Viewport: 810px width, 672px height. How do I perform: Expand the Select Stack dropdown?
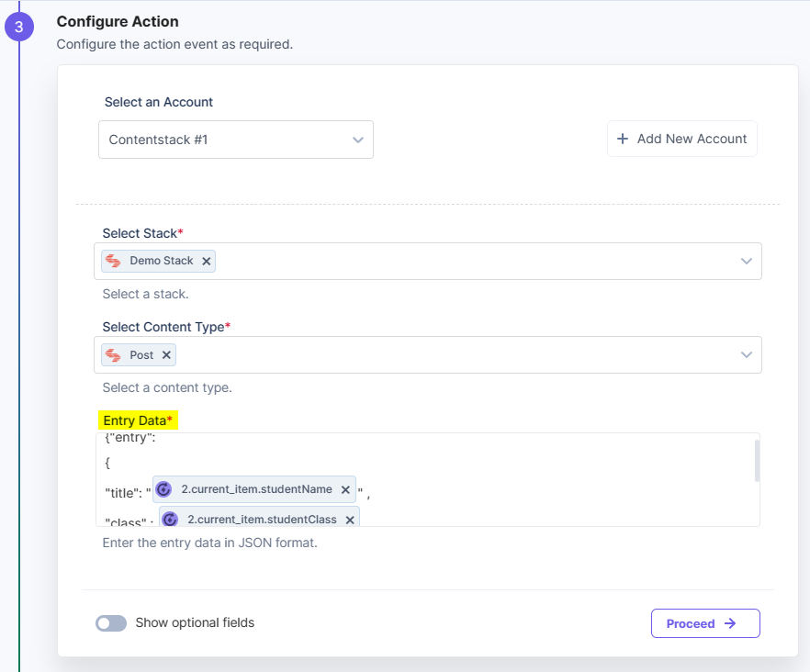click(x=747, y=261)
